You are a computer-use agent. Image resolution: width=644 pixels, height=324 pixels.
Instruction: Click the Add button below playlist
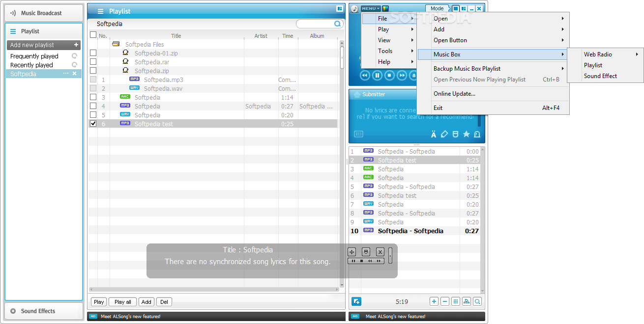tap(146, 302)
